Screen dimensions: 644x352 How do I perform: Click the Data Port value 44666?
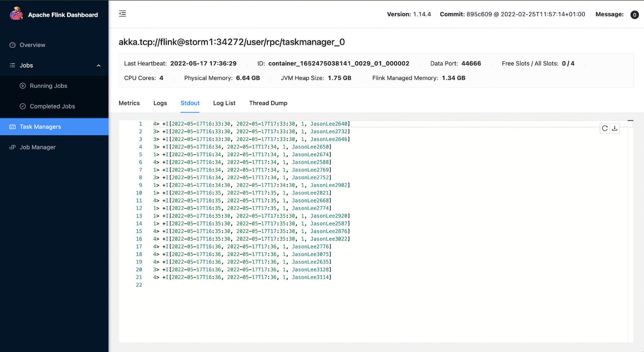pyautogui.click(x=471, y=64)
